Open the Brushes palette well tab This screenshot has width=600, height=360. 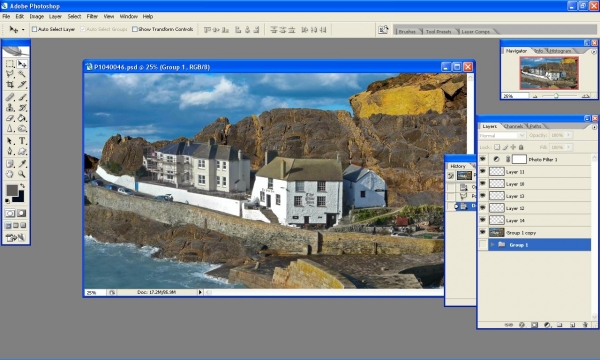click(407, 31)
